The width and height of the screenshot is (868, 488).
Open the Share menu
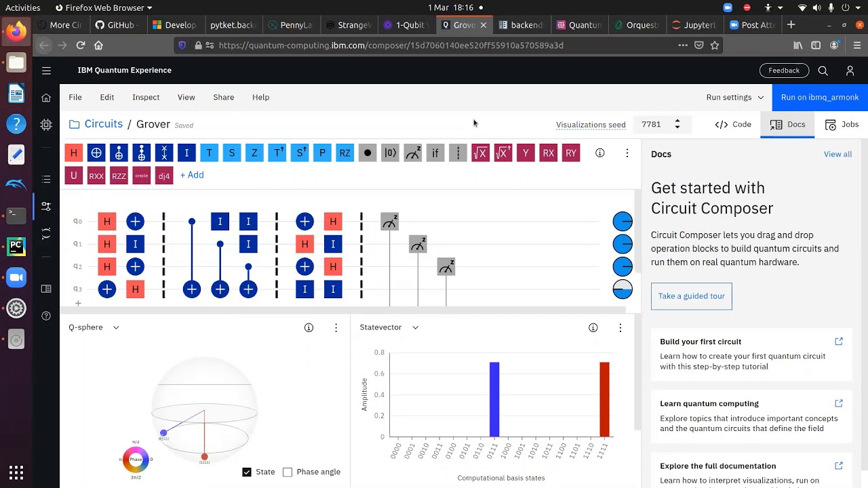(224, 98)
